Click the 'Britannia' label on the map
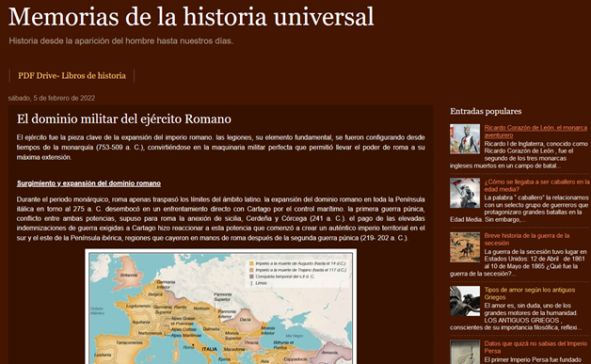 click(x=129, y=275)
